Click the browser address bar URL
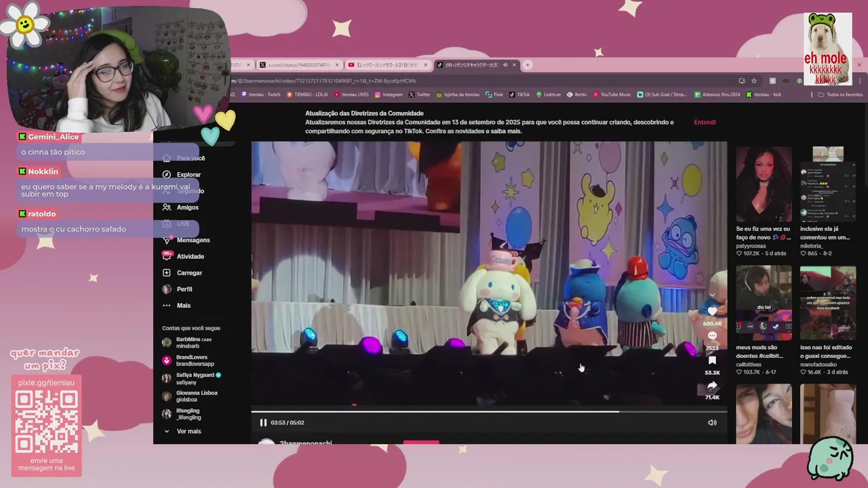This screenshot has width=868, height=488. point(324,81)
